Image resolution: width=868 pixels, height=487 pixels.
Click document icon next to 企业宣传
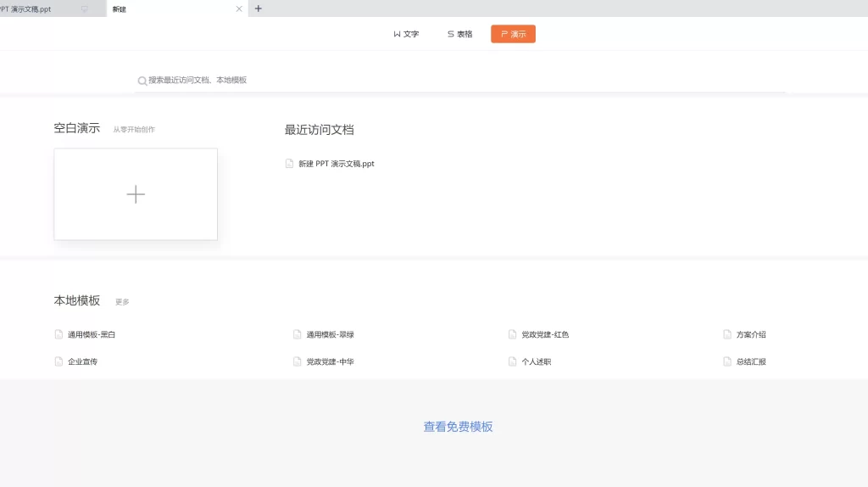point(58,361)
